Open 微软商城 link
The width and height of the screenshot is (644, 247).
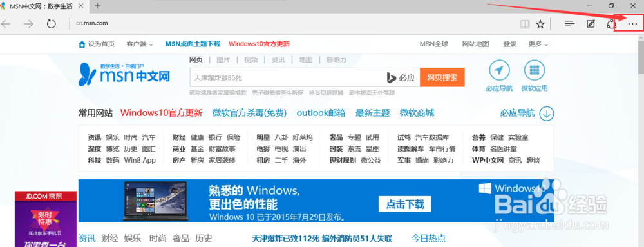click(x=417, y=113)
